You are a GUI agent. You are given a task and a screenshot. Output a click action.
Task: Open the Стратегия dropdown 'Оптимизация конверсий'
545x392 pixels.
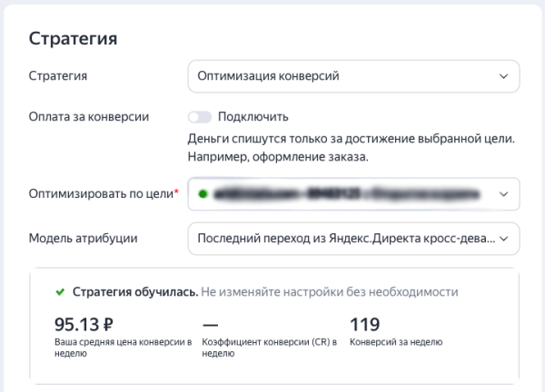pos(354,76)
